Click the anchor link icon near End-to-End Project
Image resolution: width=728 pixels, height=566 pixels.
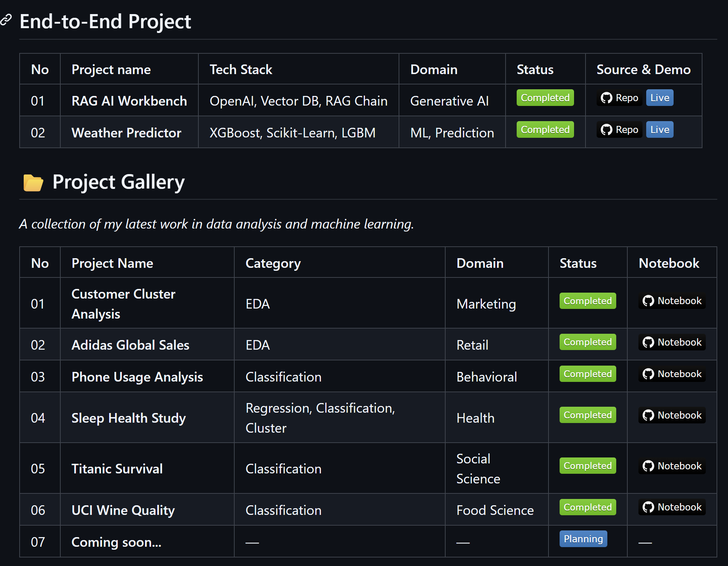6,20
